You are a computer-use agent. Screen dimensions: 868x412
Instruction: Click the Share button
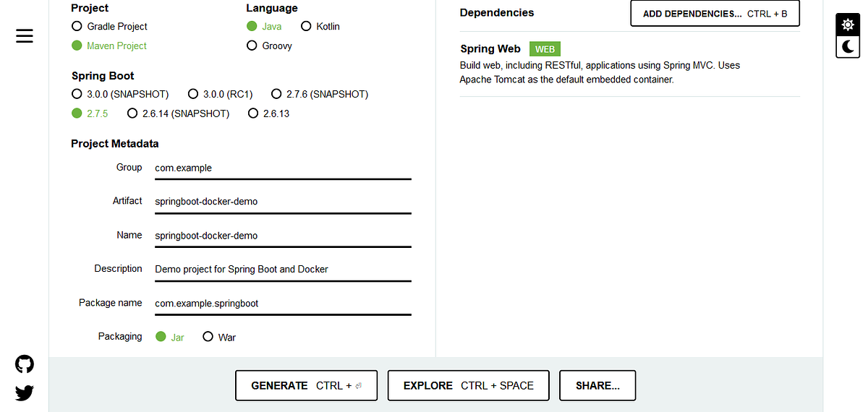point(597,385)
